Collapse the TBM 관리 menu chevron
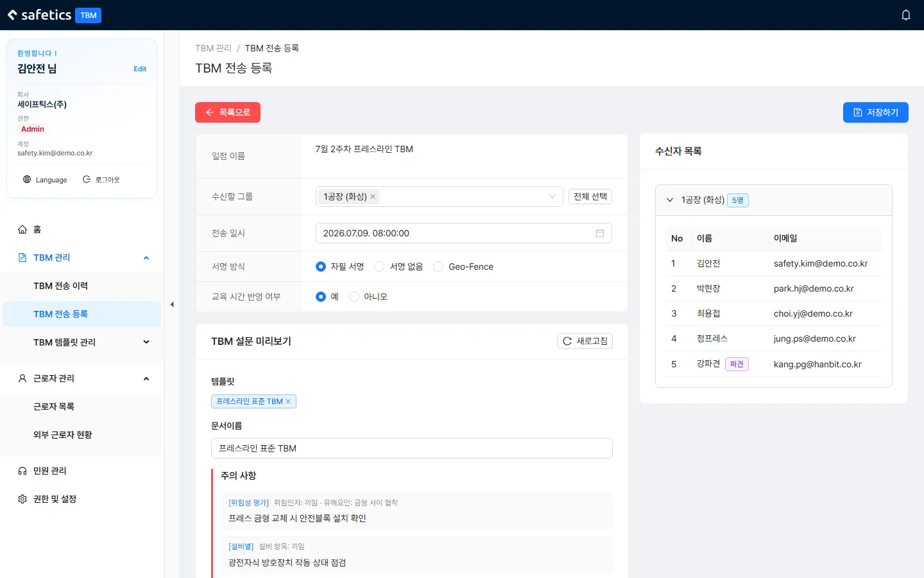 (146, 258)
